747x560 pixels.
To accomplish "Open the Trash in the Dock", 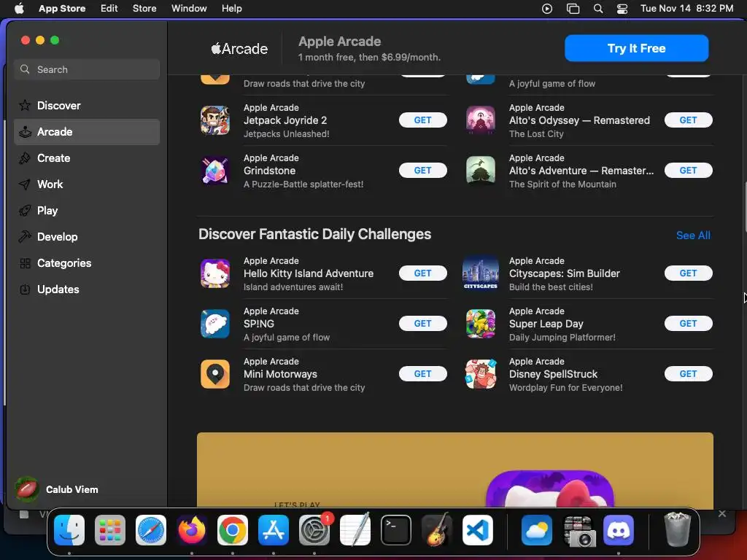I will pyautogui.click(x=677, y=530).
